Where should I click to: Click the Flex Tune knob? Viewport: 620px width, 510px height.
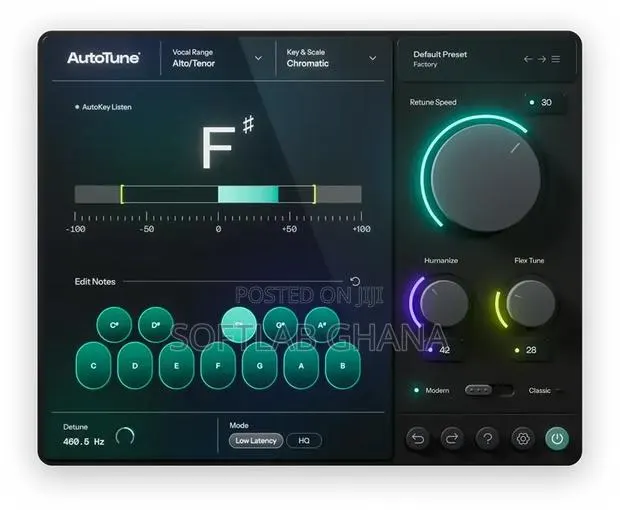pyautogui.click(x=531, y=303)
